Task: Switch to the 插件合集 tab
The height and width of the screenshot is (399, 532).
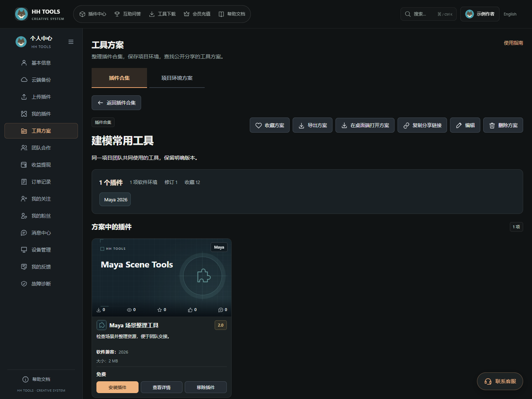Action: (x=119, y=78)
